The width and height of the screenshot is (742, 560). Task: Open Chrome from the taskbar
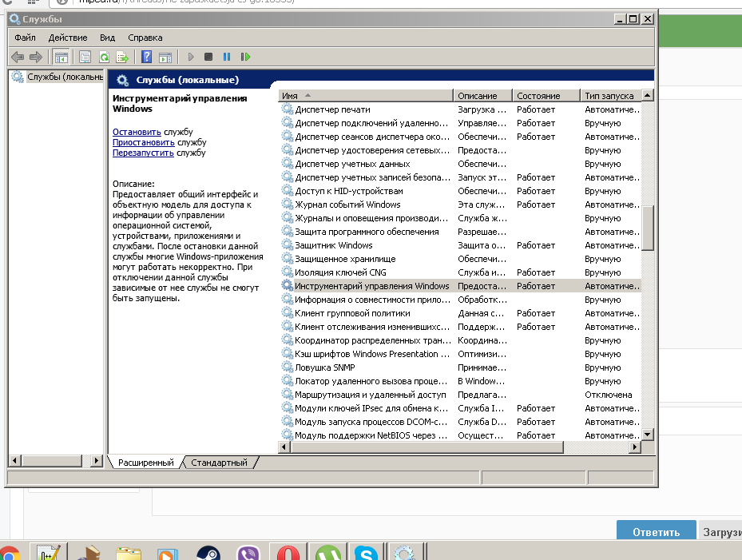pos(10,554)
